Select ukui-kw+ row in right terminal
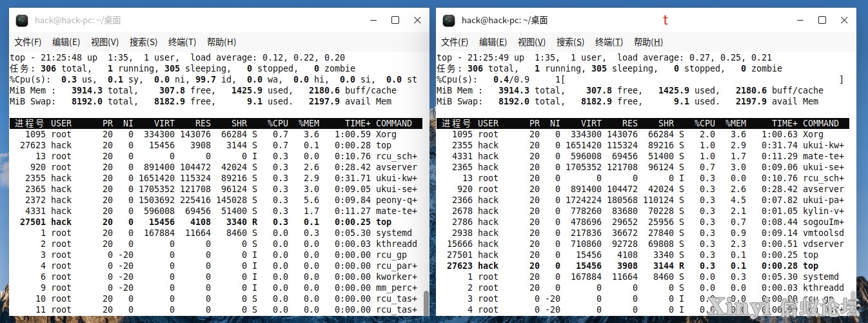The image size is (868, 323). pos(643,145)
